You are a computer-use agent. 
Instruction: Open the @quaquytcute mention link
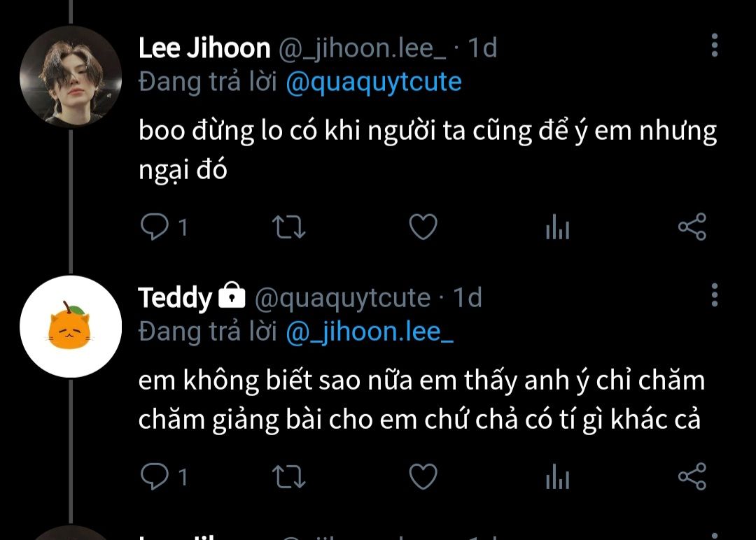(x=374, y=82)
